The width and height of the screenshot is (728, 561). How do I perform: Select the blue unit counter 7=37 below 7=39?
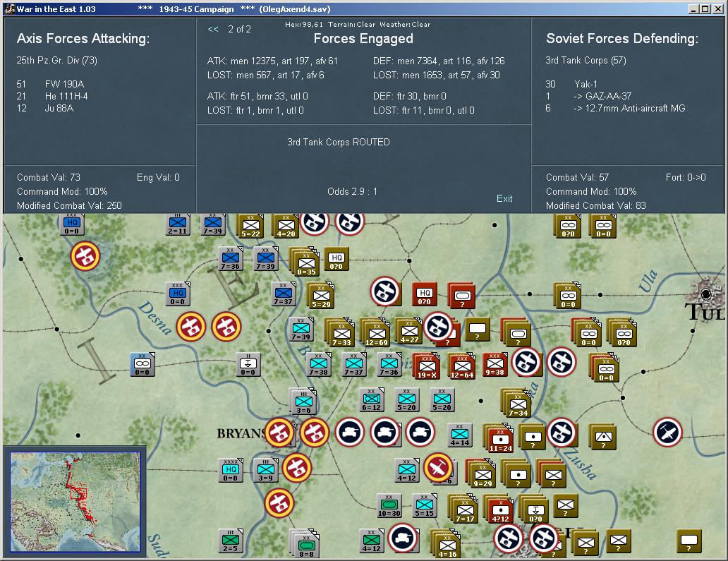[x=283, y=294]
